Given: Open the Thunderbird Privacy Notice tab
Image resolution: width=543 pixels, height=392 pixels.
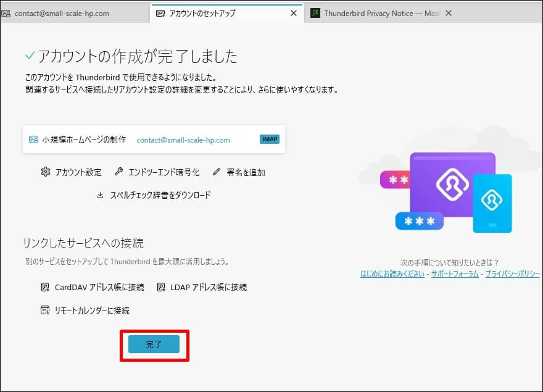Looking at the screenshot, I should pyautogui.click(x=382, y=13).
